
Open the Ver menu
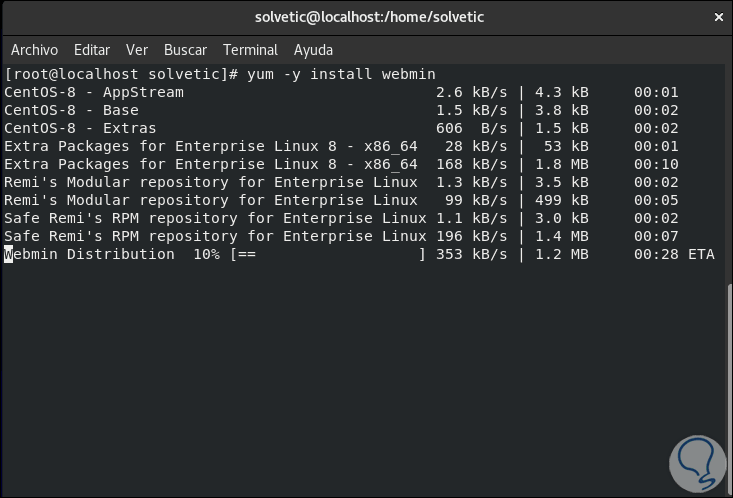pos(137,50)
